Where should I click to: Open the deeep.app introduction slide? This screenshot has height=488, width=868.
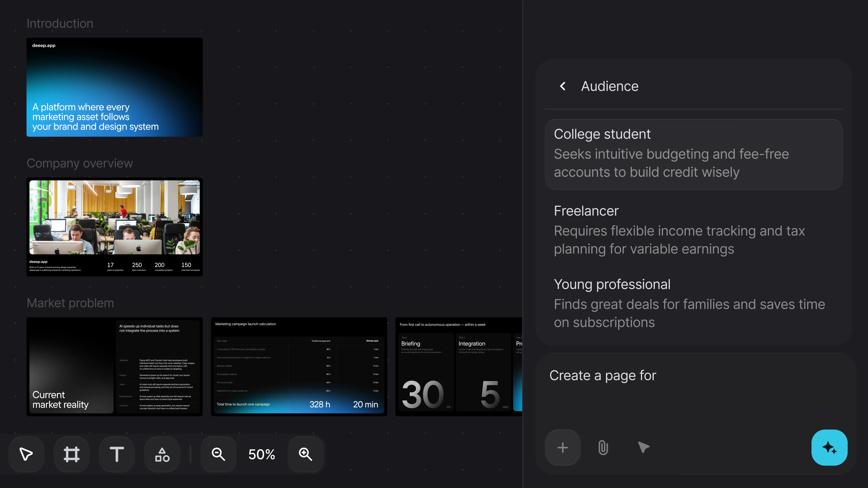[115, 87]
